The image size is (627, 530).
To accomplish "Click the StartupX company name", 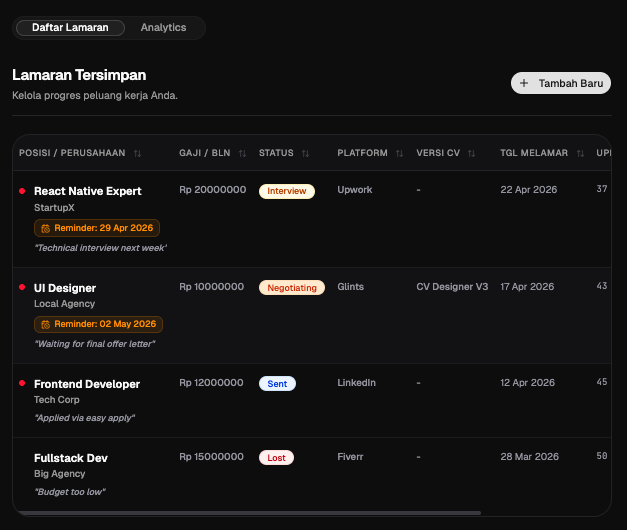I will point(54,208).
